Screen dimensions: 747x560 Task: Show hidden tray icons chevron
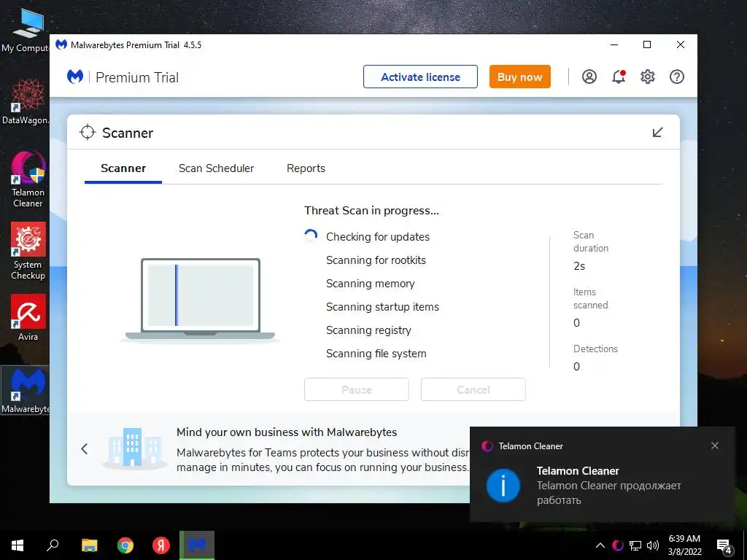point(600,545)
